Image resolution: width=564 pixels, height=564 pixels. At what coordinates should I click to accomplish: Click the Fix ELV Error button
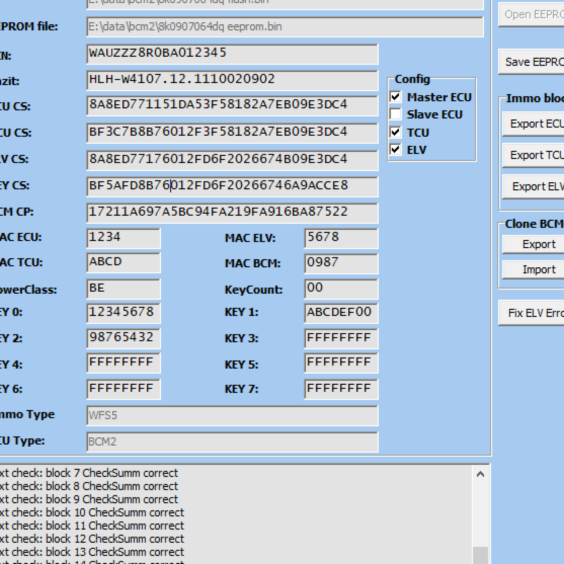click(531, 313)
